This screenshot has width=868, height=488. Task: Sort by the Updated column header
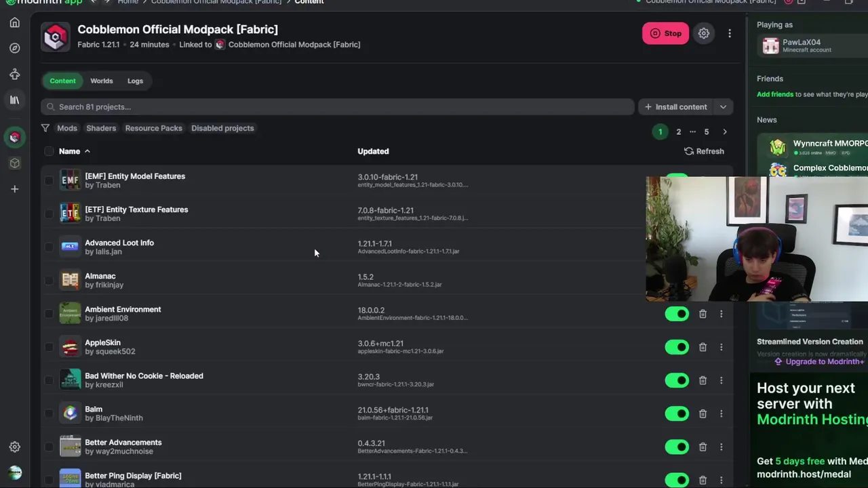(373, 151)
